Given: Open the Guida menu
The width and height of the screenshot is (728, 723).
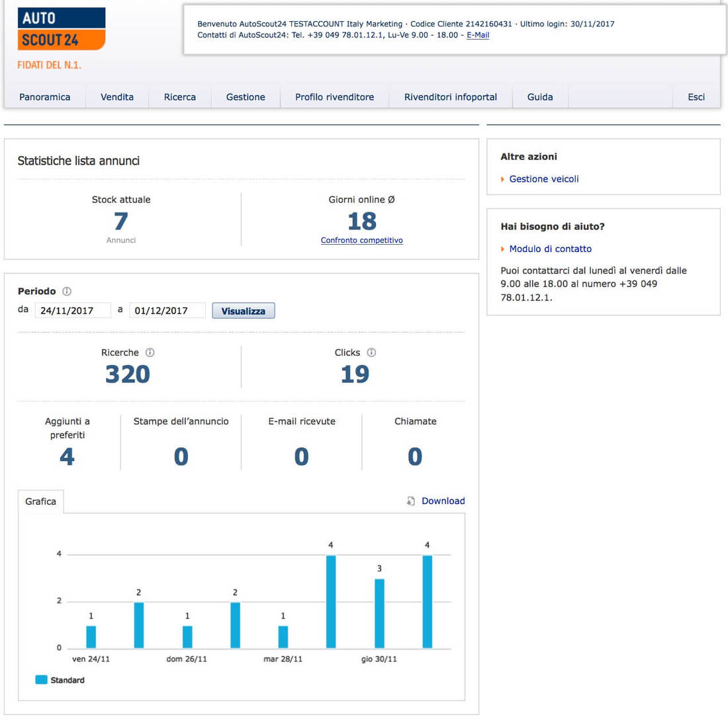Looking at the screenshot, I should pyautogui.click(x=540, y=97).
